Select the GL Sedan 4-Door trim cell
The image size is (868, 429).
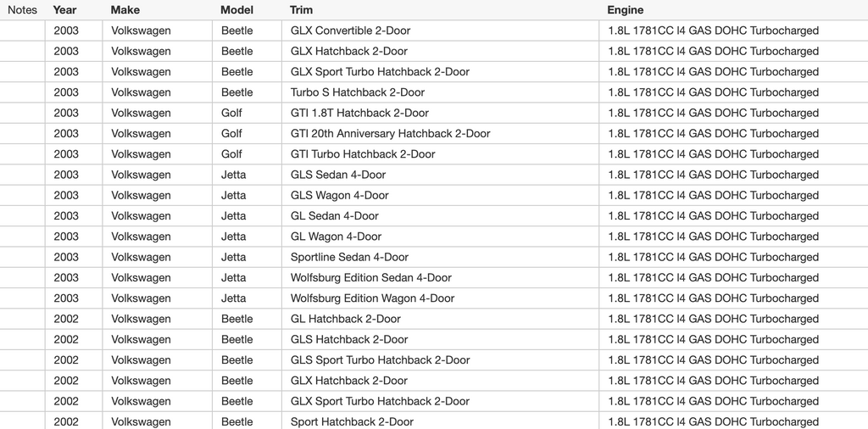click(x=335, y=216)
